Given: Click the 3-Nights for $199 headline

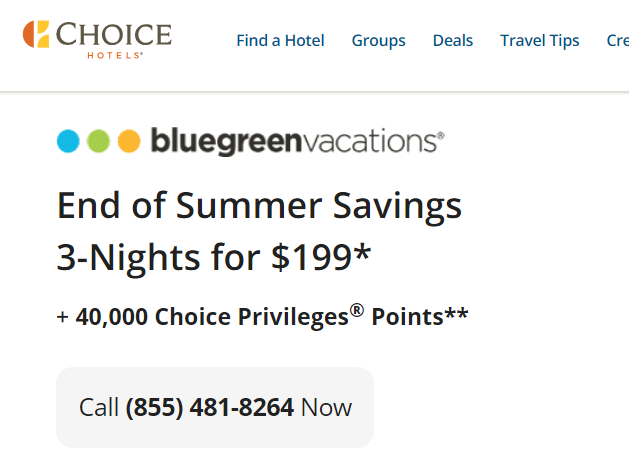Looking at the screenshot, I should [x=213, y=257].
